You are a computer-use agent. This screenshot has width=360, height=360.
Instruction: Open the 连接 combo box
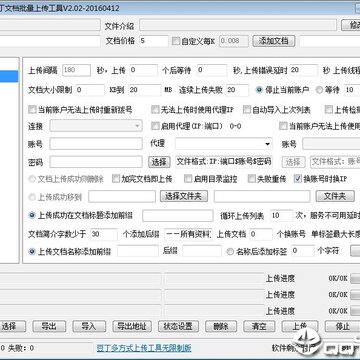pos(96,126)
